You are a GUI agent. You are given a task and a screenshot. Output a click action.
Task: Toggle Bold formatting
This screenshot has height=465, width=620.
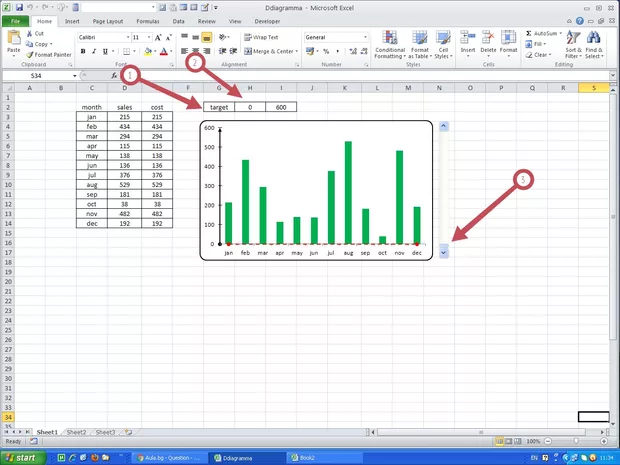point(83,51)
